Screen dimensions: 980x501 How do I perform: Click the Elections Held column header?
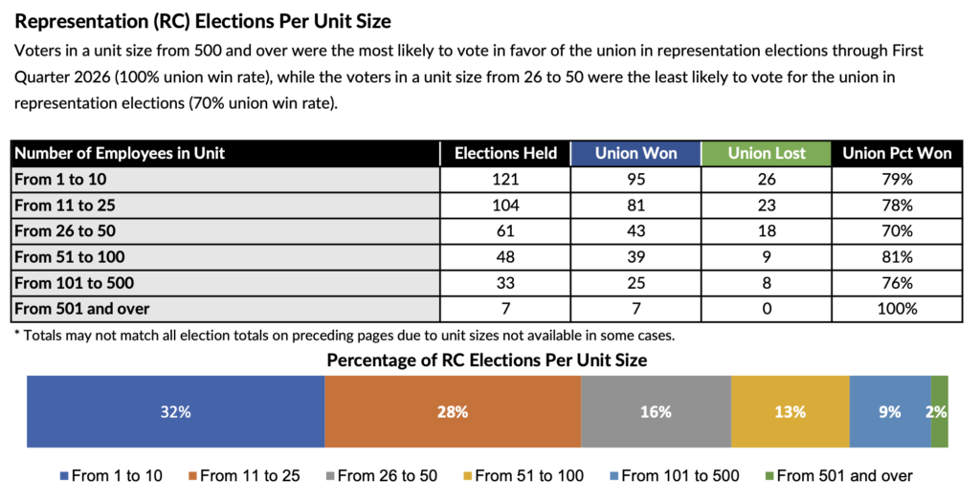tap(505, 153)
